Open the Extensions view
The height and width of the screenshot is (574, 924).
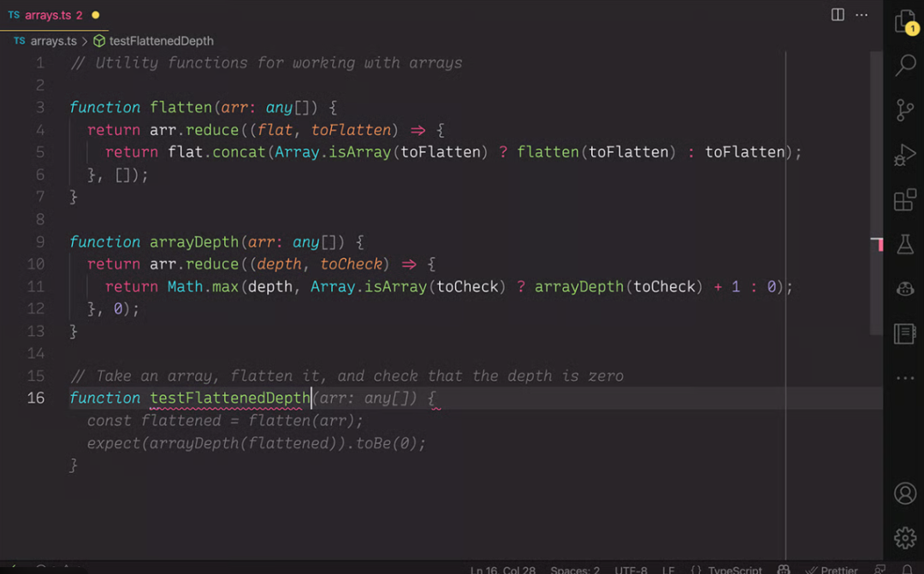pos(905,200)
